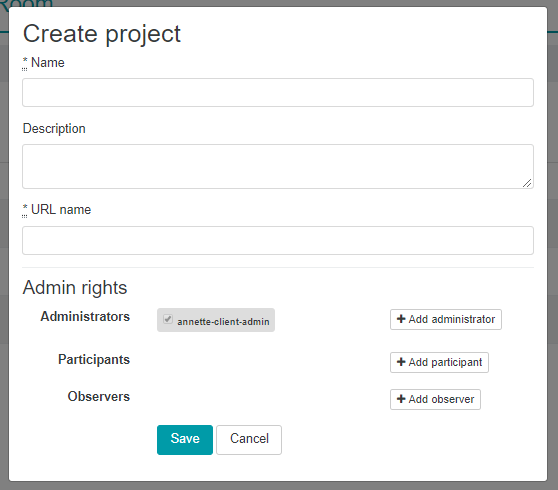This screenshot has height=490, width=558.
Task: Click the Description textarea resize handle
Action: point(527,183)
